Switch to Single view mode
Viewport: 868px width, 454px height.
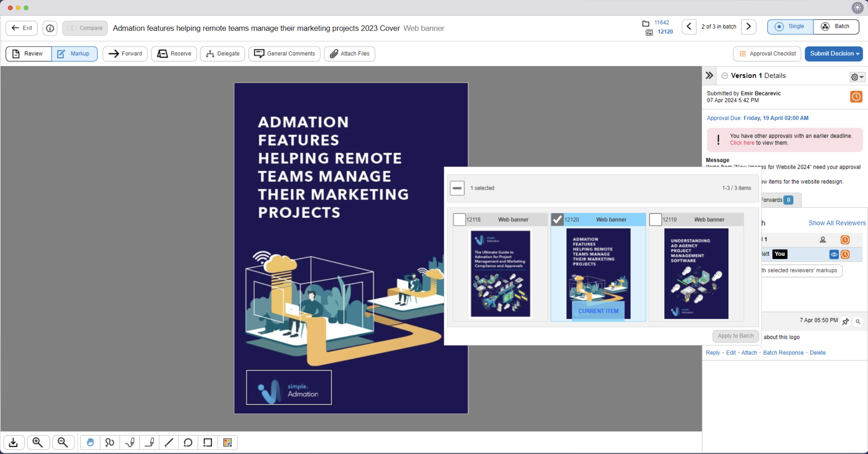tap(790, 27)
